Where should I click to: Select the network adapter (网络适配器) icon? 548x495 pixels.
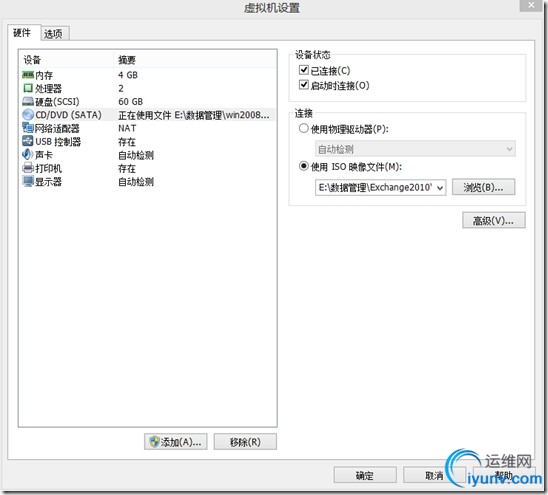pos(28,128)
